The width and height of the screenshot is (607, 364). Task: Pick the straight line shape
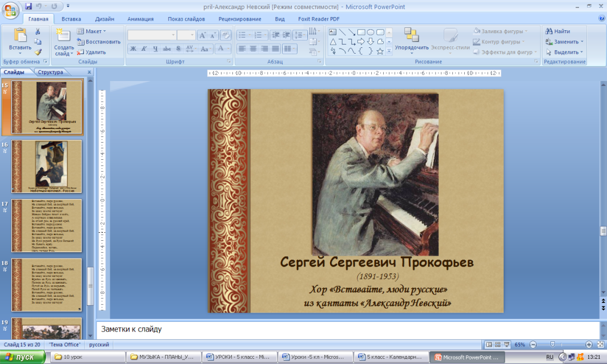click(342, 32)
